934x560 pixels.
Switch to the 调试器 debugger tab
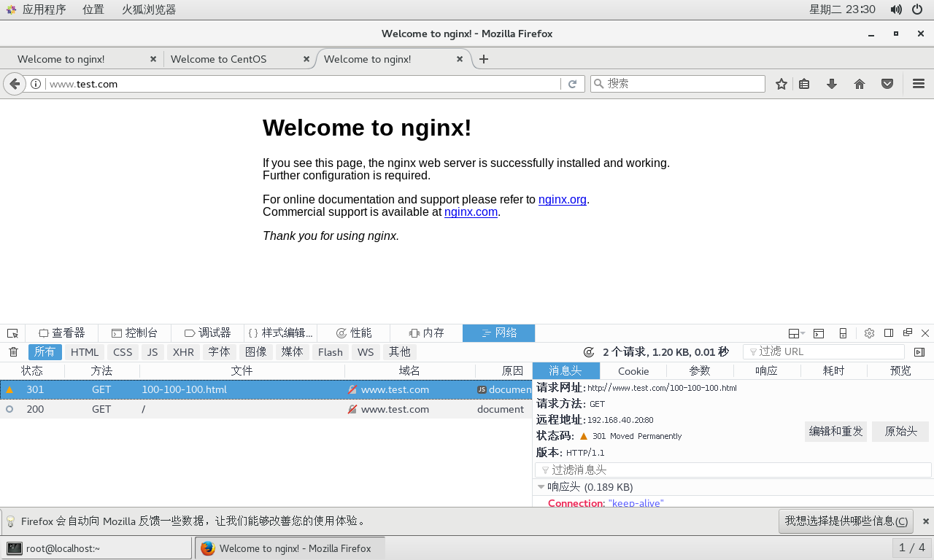207,333
